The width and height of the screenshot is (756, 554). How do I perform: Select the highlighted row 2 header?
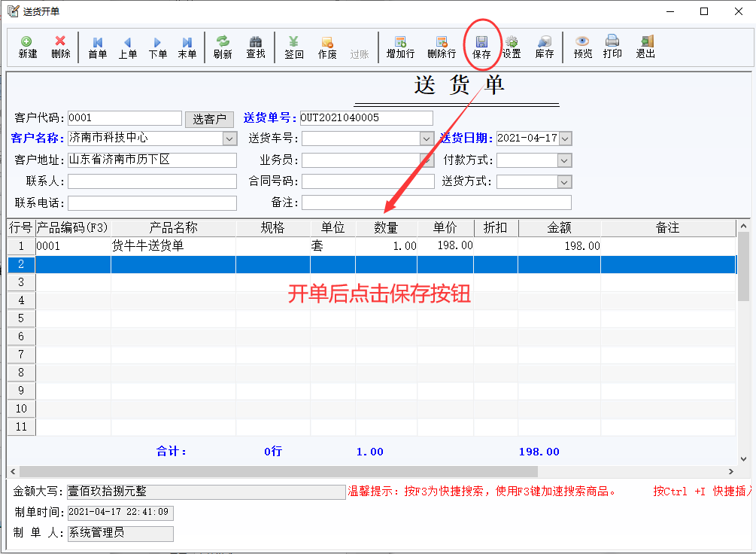tap(21, 264)
